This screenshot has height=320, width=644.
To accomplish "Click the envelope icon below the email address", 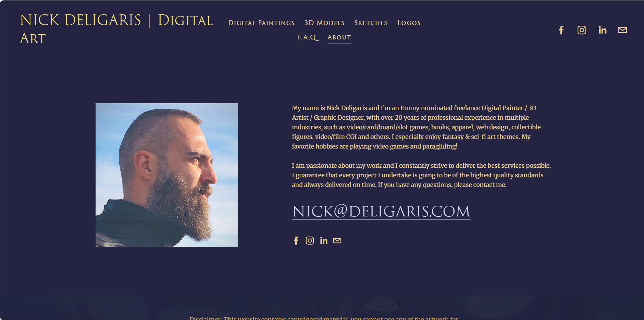I will [337, 240].
